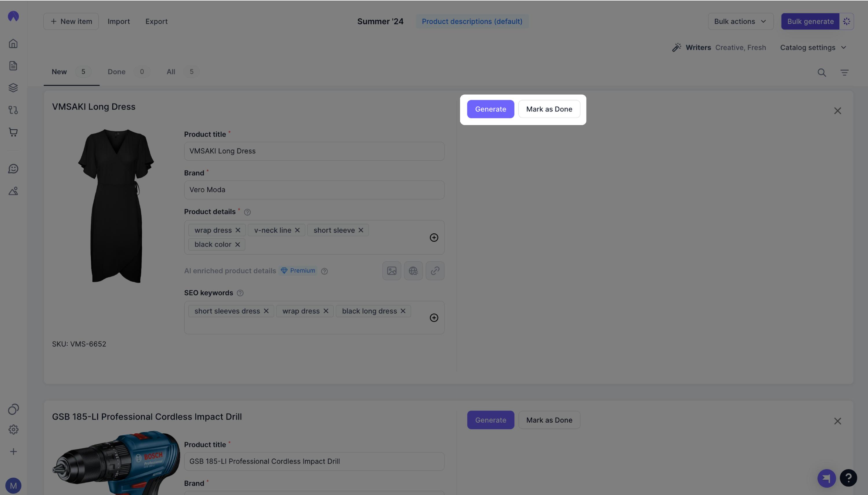Switch to the All tab

coord(183,72)
